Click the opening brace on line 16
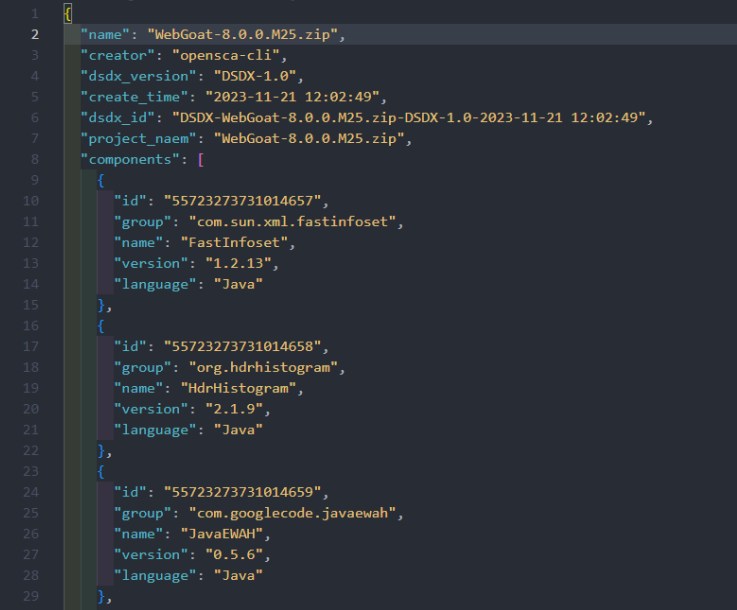Image resolution: width=737 pixels, height=610 pixels. [100, 325]
